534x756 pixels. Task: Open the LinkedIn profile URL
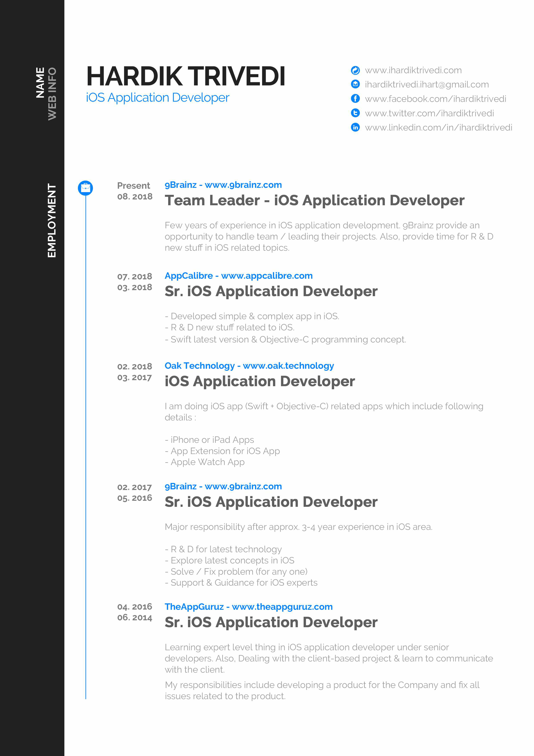click(438, 128)
